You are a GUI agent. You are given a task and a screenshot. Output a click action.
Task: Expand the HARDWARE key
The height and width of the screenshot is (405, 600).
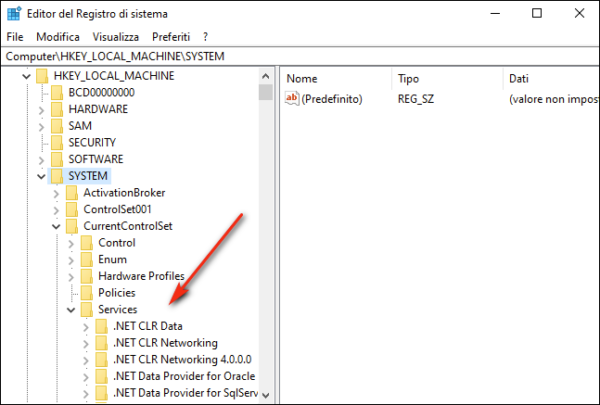(x=41, y=110)
